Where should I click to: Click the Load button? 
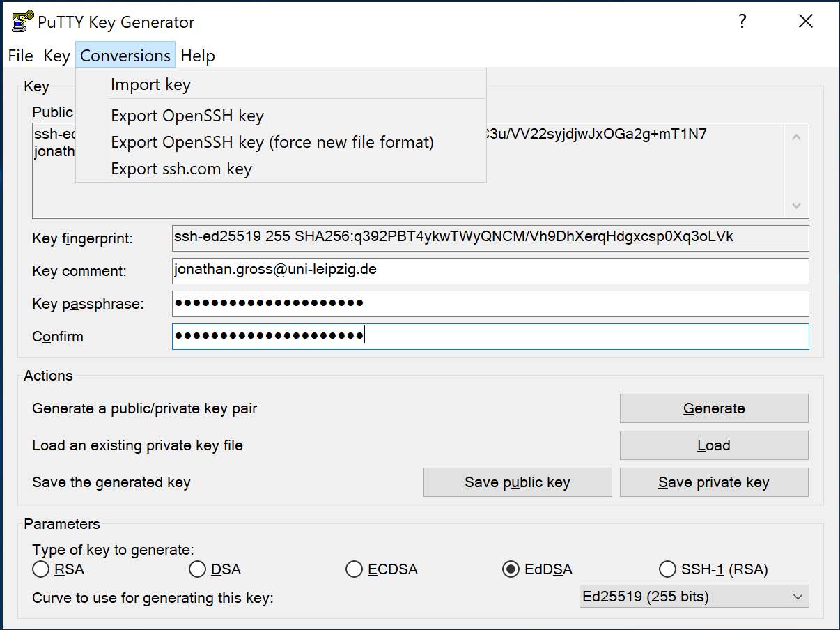tap(714, 445)
